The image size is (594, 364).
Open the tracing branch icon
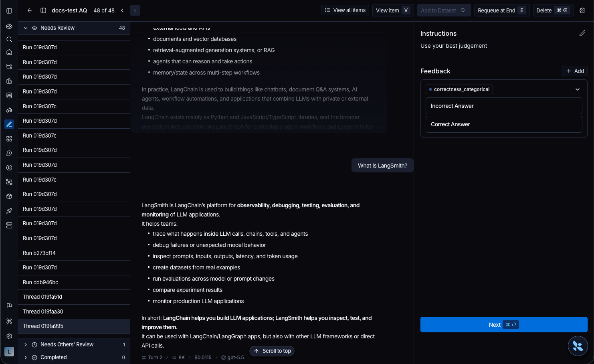point(9,67)
